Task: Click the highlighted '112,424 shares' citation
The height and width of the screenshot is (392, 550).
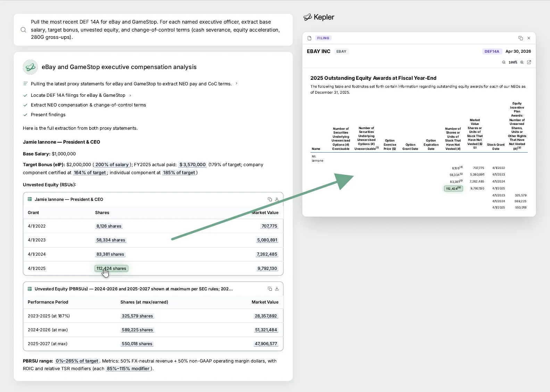Action: pyautogui.click(x=111, y=269)
